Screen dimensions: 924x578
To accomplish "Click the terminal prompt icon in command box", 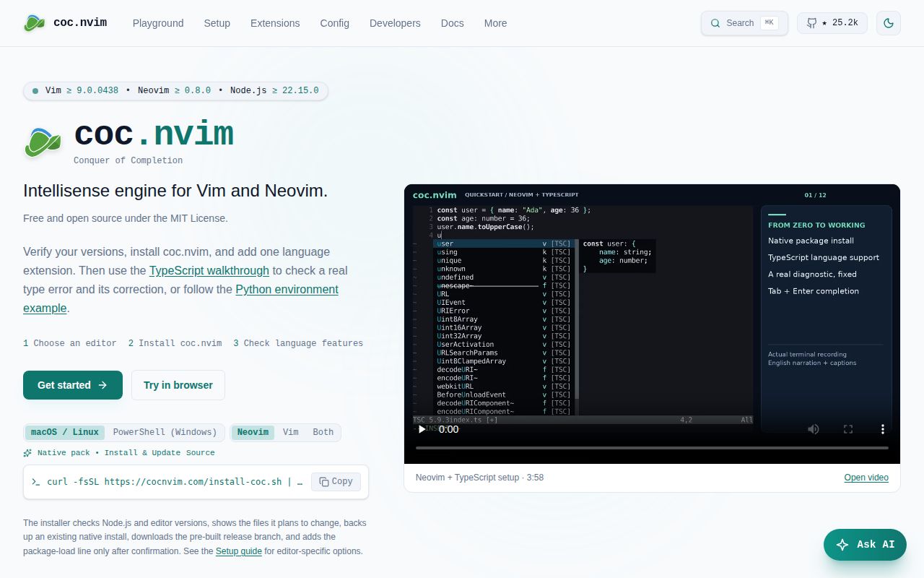I will [36, 482].
